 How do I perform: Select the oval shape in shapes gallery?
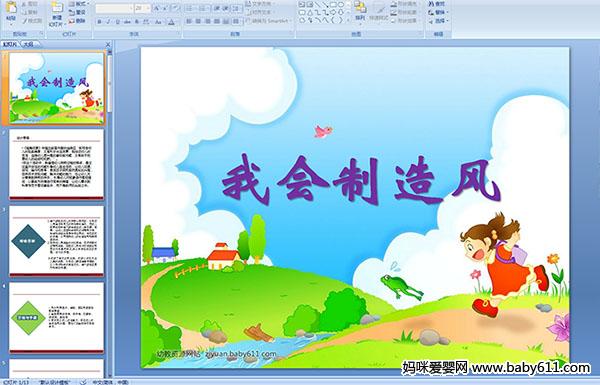pyautogui.click(x=342, y=5)
